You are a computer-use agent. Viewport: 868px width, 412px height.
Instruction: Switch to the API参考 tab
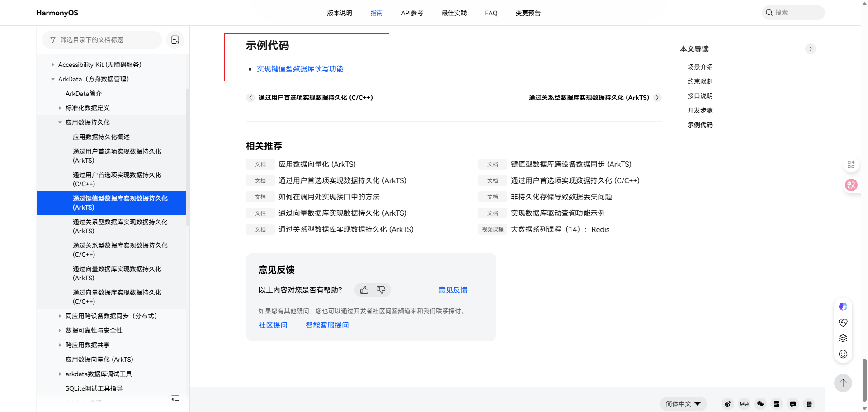coord(412,13)
